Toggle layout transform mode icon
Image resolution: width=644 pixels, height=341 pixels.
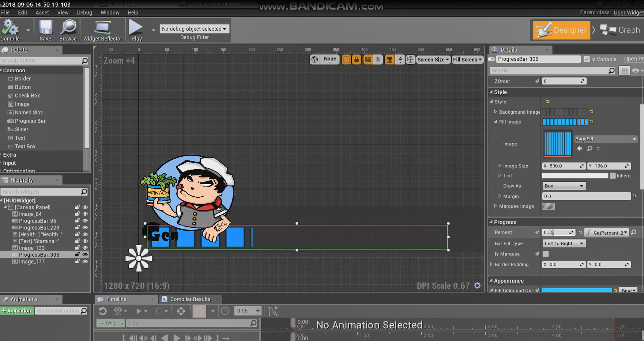pyautogui.click(x=368, y=59)
